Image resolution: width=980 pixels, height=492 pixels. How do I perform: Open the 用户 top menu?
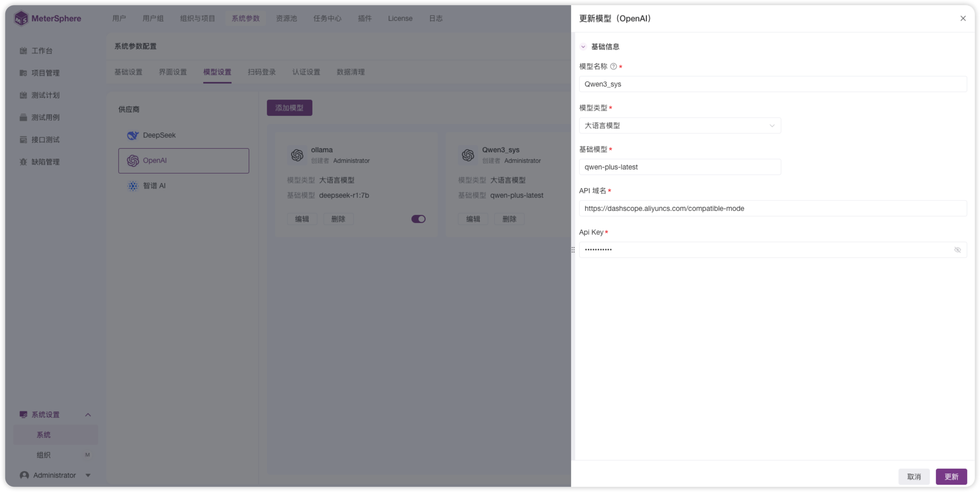[x=119, y=18]
